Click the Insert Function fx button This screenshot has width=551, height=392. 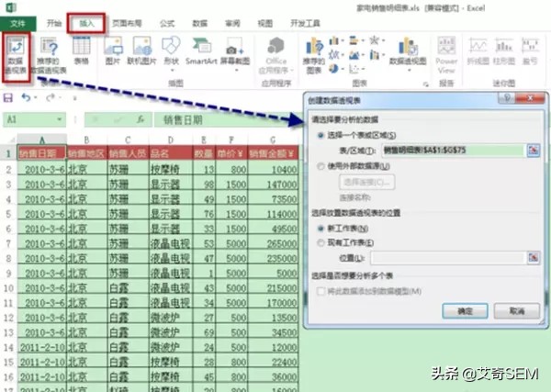coord(141,119)
